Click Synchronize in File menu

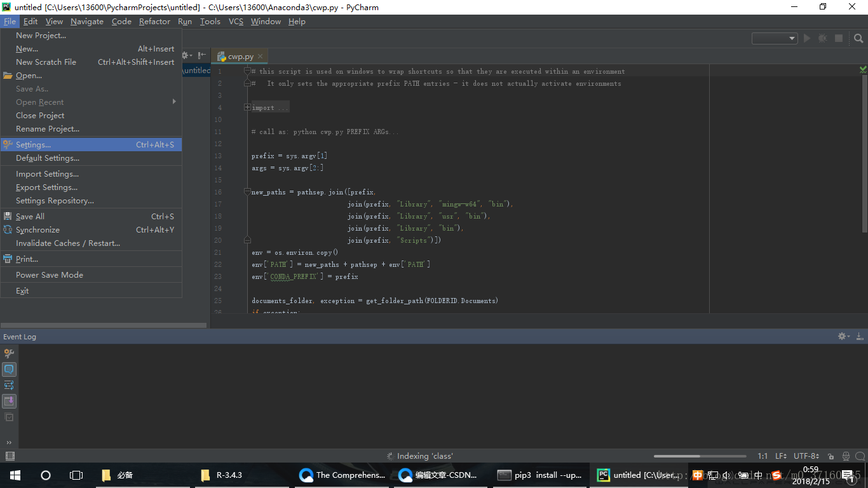point(91,230)
